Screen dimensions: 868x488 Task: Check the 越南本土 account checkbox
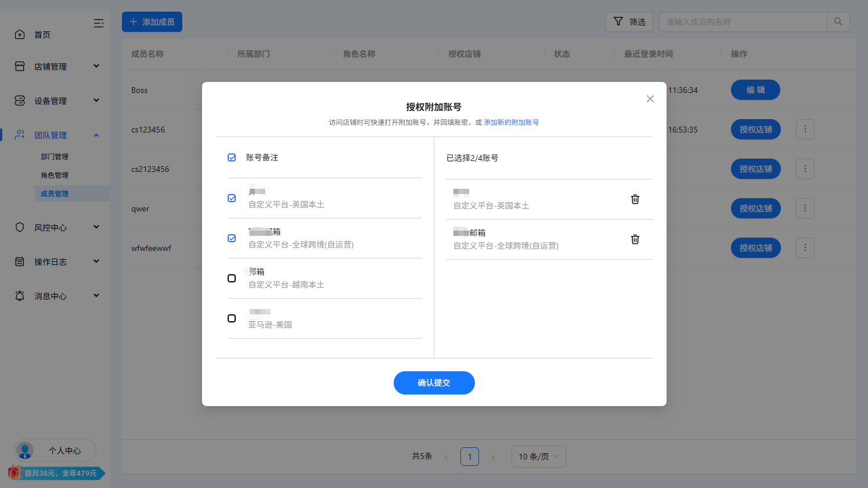point(232,278)
